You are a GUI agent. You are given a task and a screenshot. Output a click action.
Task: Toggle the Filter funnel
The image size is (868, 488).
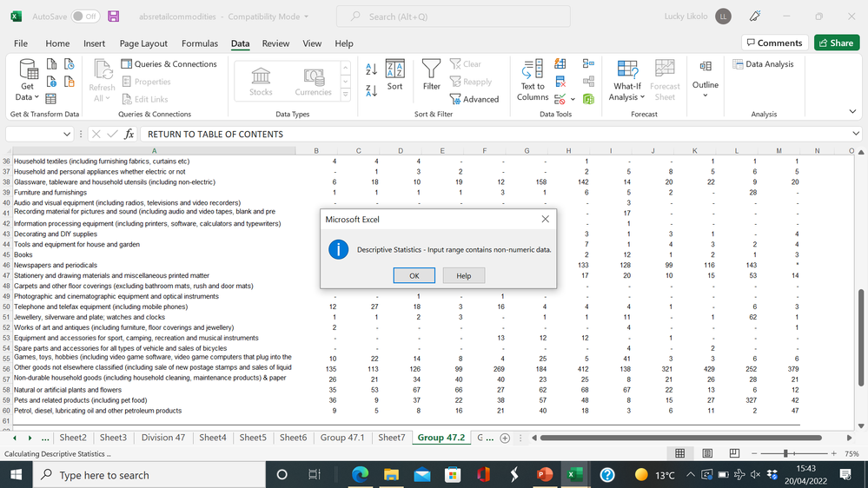point(431,75)
